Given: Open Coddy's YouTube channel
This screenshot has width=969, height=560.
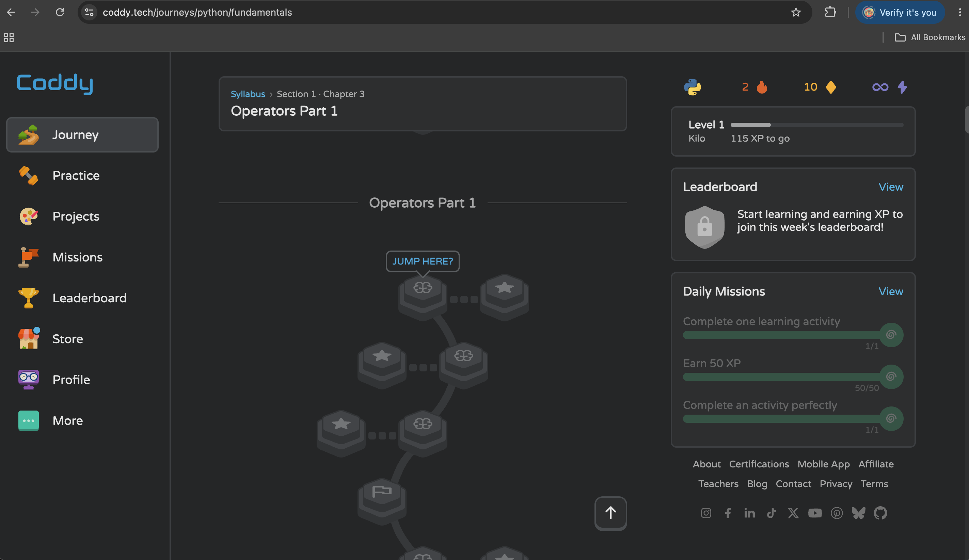Looking at the screenshot, I should 814,513.
